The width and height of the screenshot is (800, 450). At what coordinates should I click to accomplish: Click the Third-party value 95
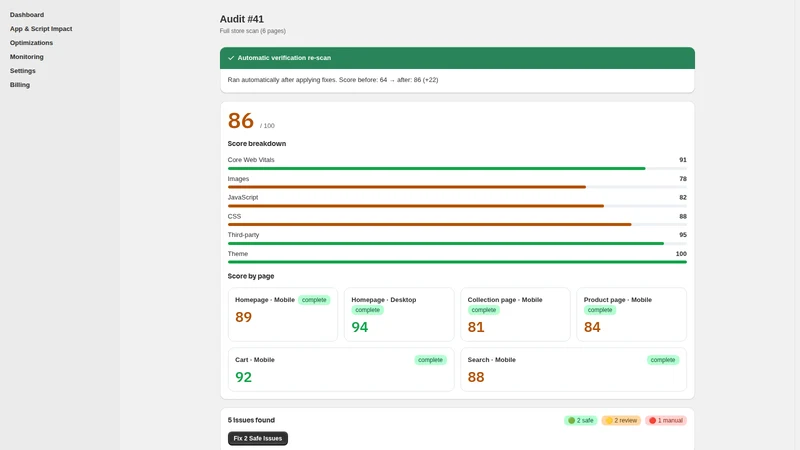click(683, 235)
